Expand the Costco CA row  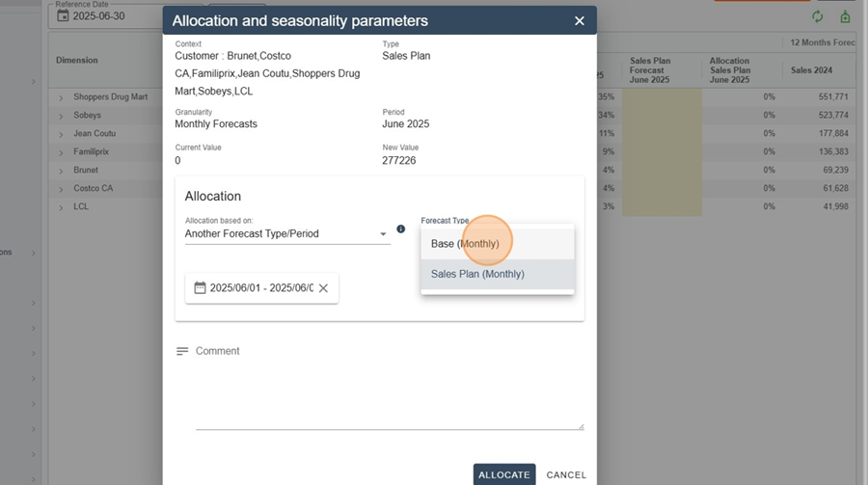coord(61,189)
